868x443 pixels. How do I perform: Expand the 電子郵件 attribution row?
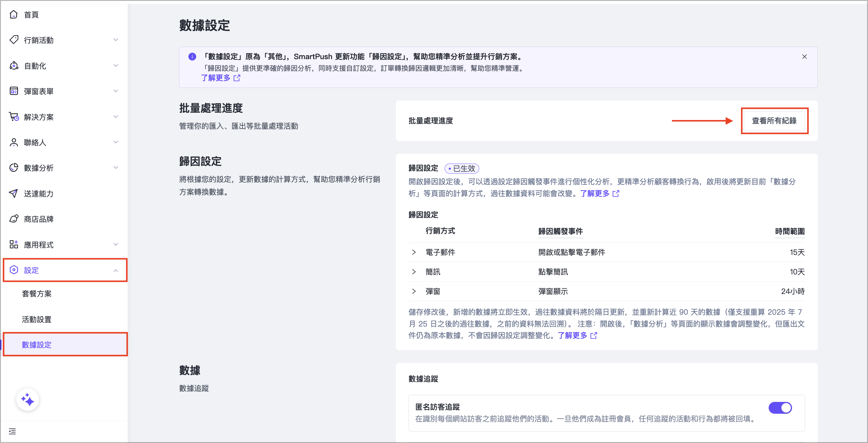tap(414, 252)
